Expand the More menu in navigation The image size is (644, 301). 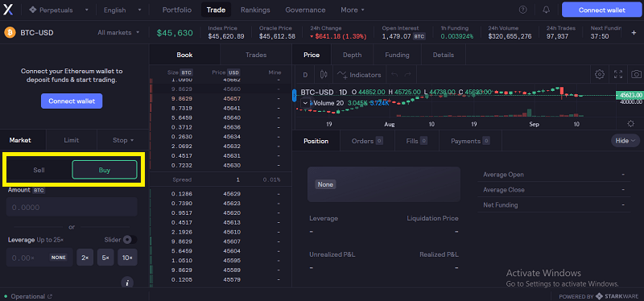353,10
